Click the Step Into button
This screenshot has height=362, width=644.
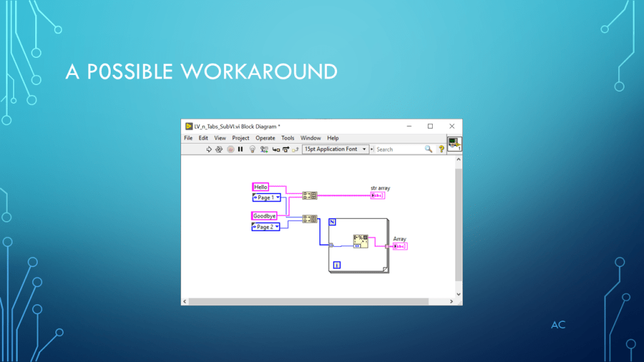[275, 150]
